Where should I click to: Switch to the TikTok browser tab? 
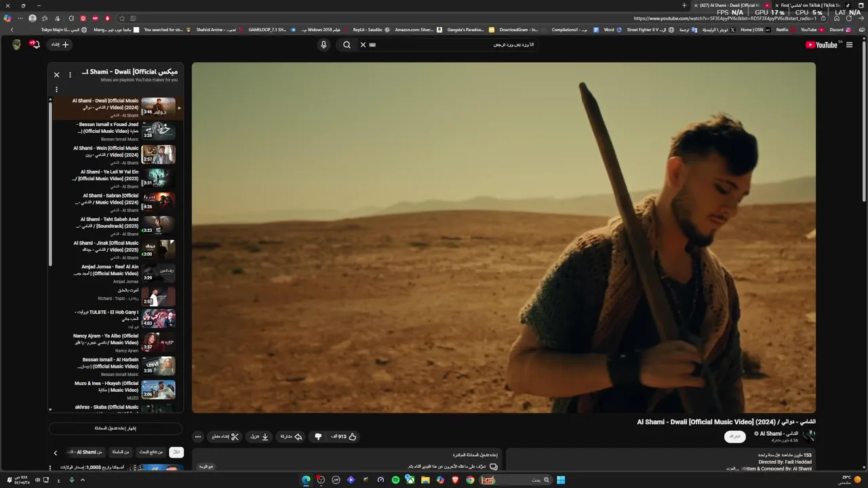point(814,5)
